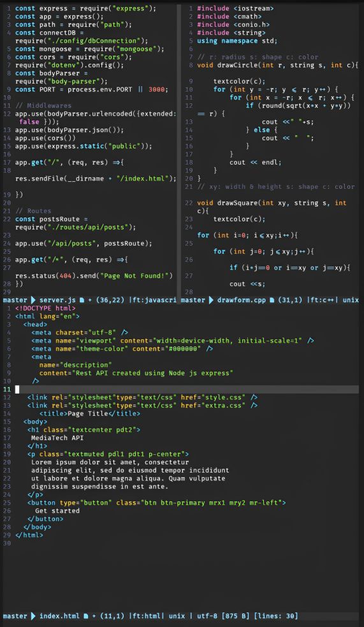Click the 'const mongoose = require("mongoose");' line
Viewport: 364px width, 627px height.
[x=90, y=48]
